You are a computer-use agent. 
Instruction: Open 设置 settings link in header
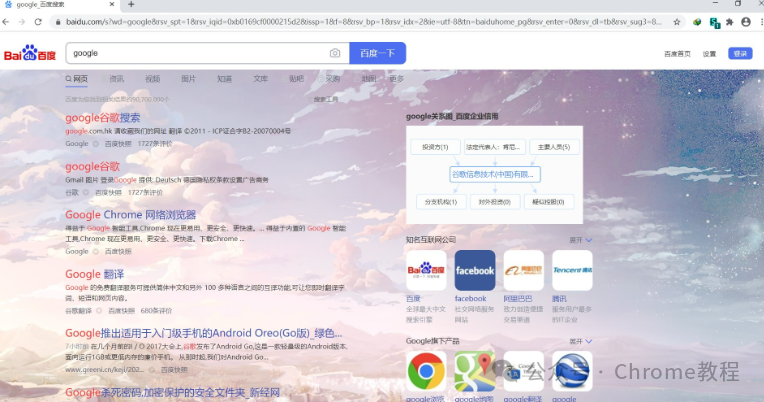click(709, 54)
